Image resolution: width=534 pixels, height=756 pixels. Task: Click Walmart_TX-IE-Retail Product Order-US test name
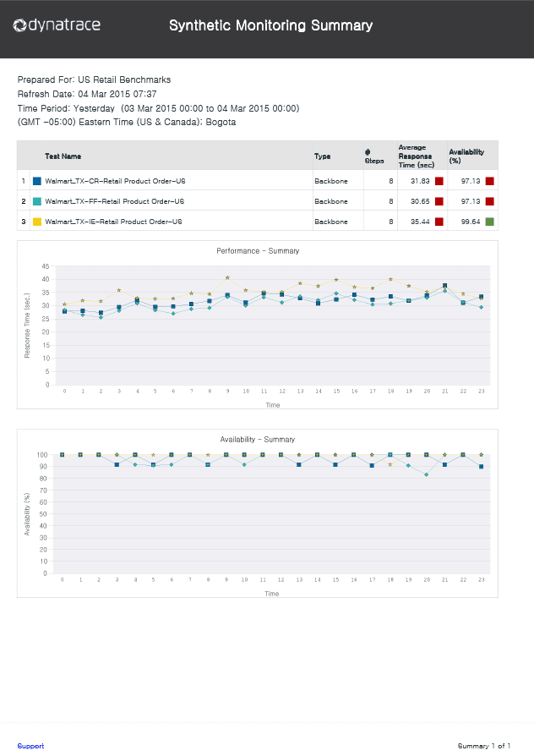point(114,222)
